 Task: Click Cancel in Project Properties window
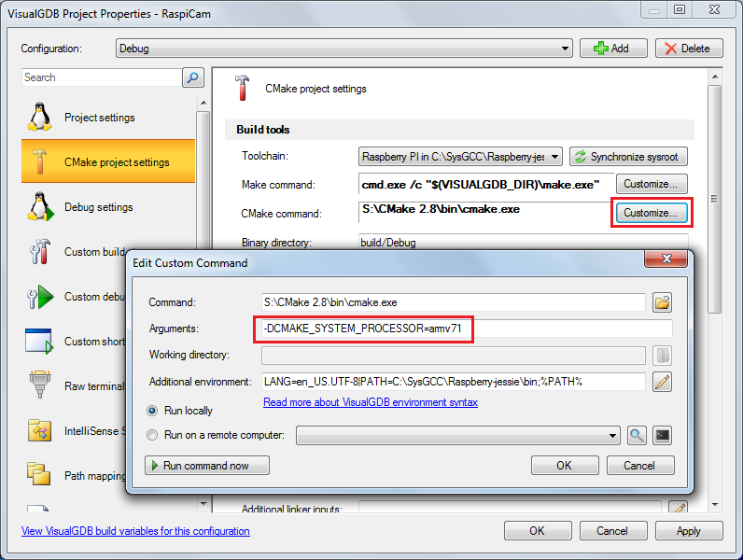(613, 531)
